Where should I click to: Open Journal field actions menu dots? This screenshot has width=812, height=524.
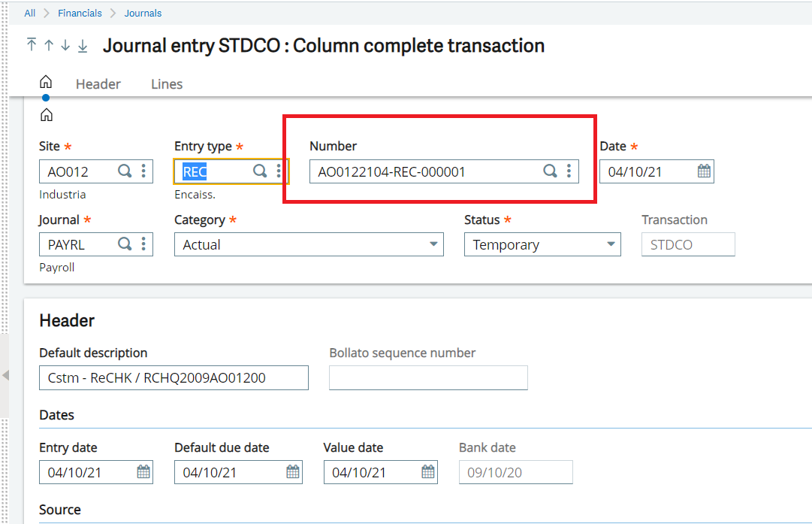143,244
